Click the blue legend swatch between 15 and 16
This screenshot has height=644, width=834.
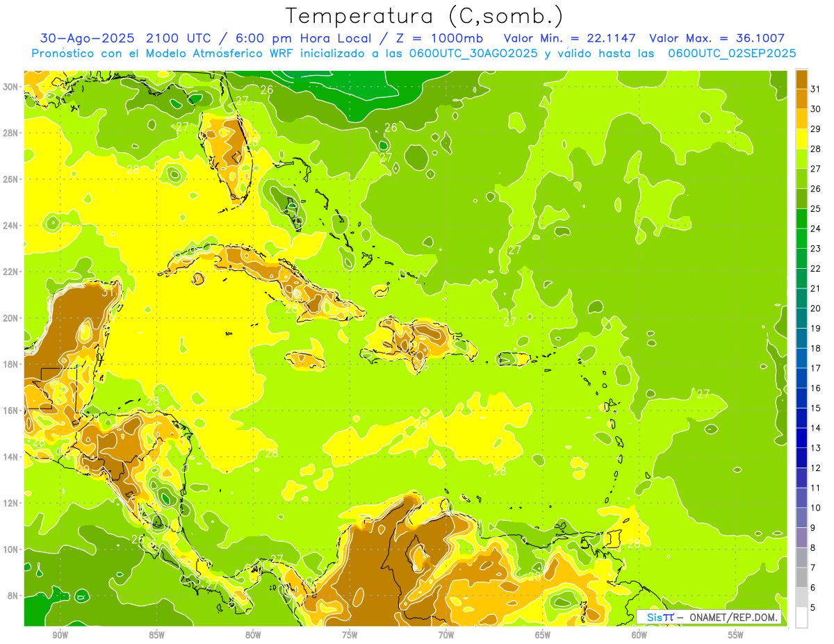801,398
